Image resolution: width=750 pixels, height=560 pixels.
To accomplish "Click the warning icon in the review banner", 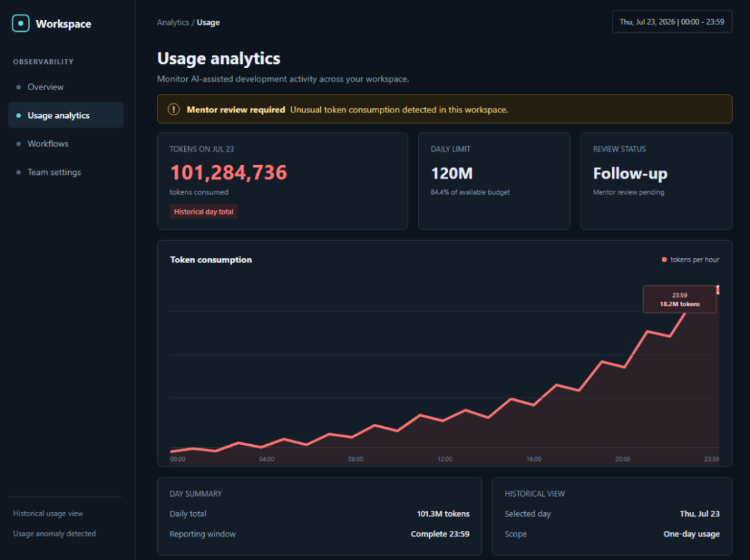I will 174,110.
